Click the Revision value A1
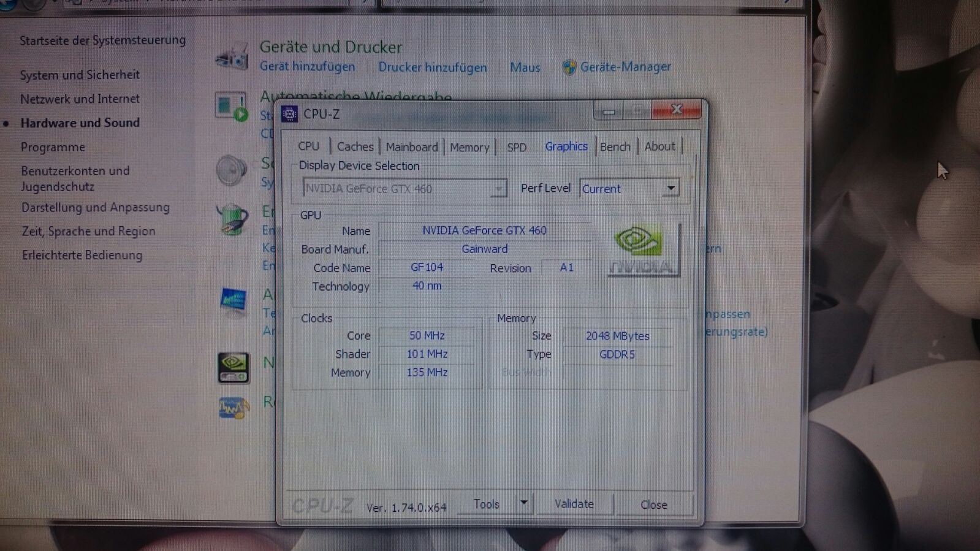The width and height of the screenshot is (980, 551). [567, 267]
